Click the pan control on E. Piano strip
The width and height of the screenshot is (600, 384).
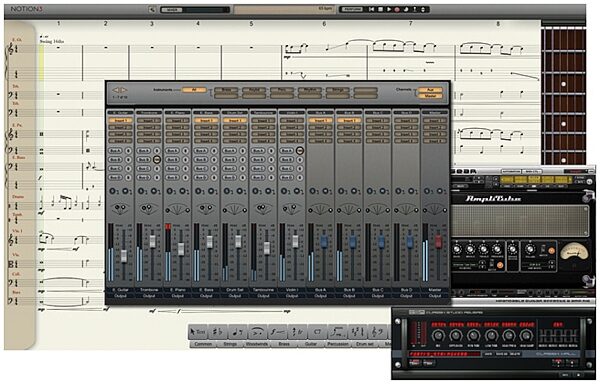pyautogui.click(x=177, y=209)
